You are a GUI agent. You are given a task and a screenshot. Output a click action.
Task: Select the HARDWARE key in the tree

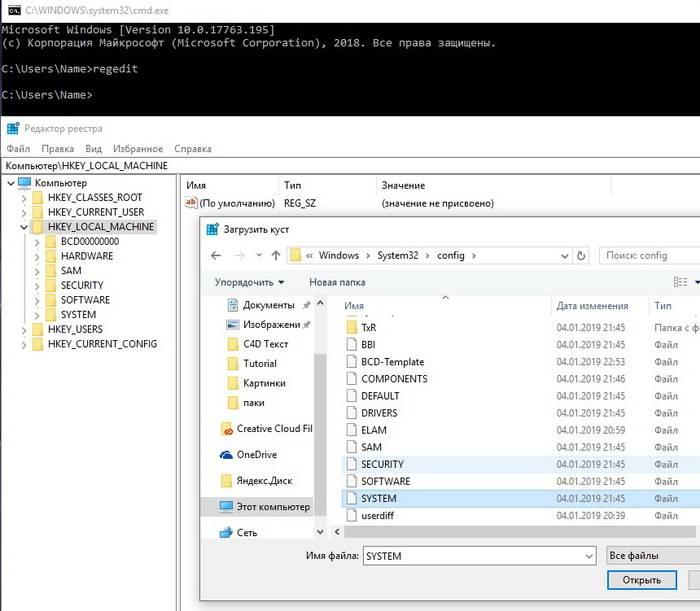[87, 256]
